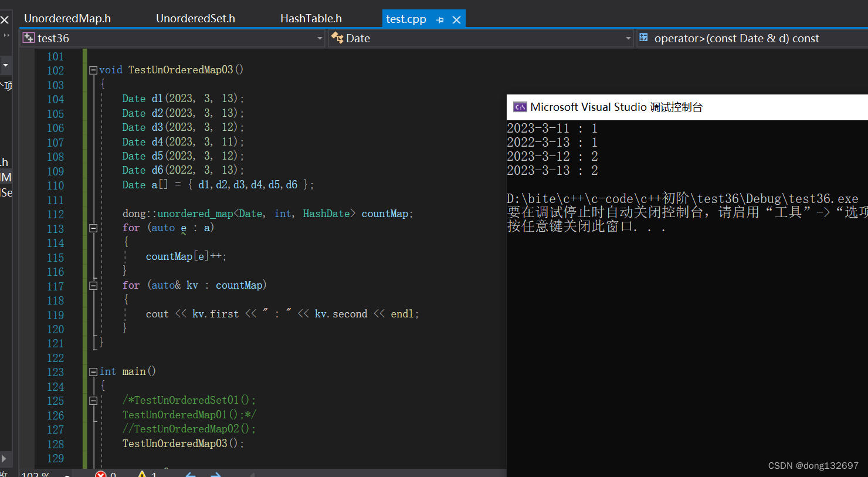This screenshot has width=868, height=477.
Task: Open the Date class scope dropdown
Action: pos(628,38)
